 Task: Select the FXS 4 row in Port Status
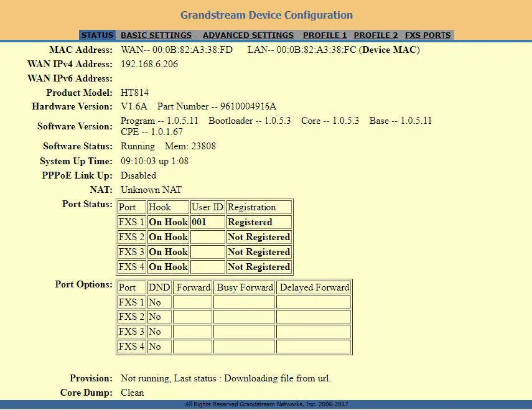tap(131, 267)
